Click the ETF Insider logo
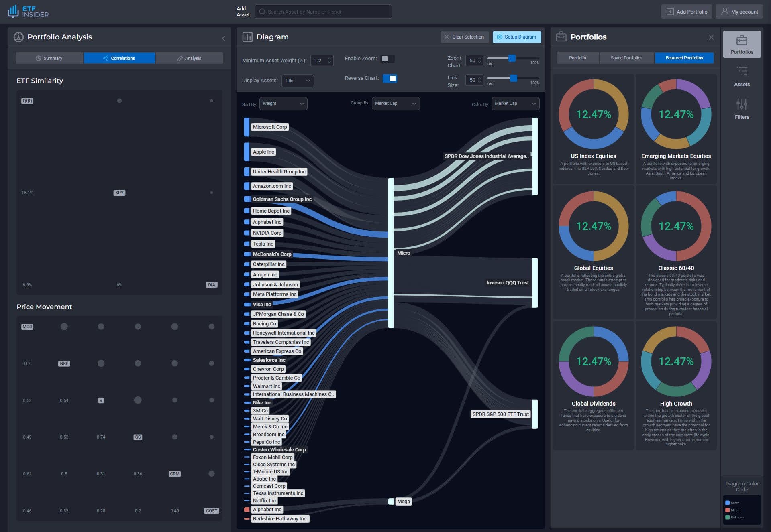Image resolution: width=771 pixels, height=532 pixels. tap(28, 12)
